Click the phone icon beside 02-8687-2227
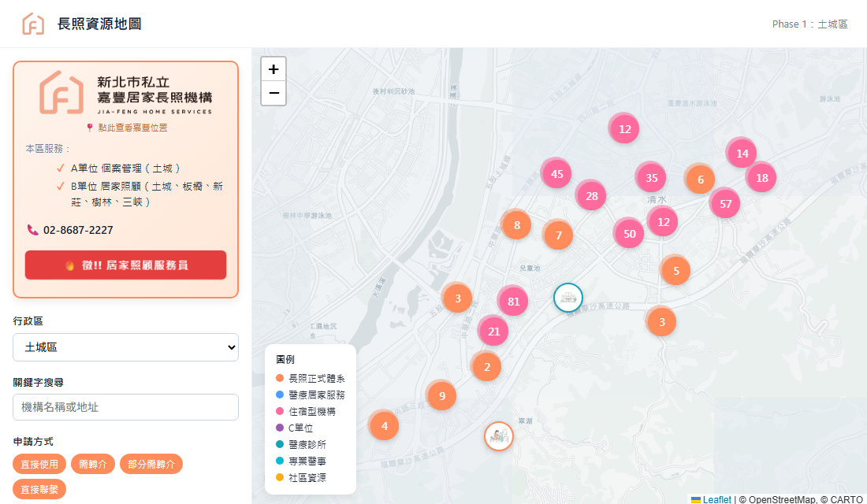 [x=32, y=230]
